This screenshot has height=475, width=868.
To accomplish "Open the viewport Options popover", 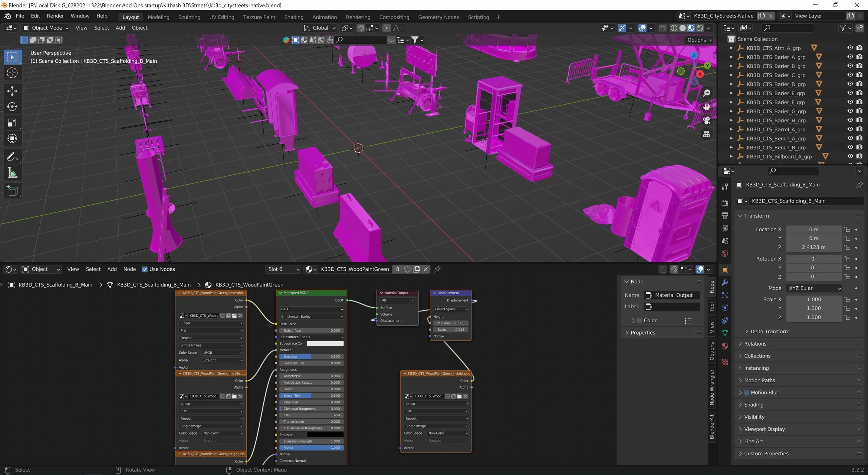I will point(699,40).
